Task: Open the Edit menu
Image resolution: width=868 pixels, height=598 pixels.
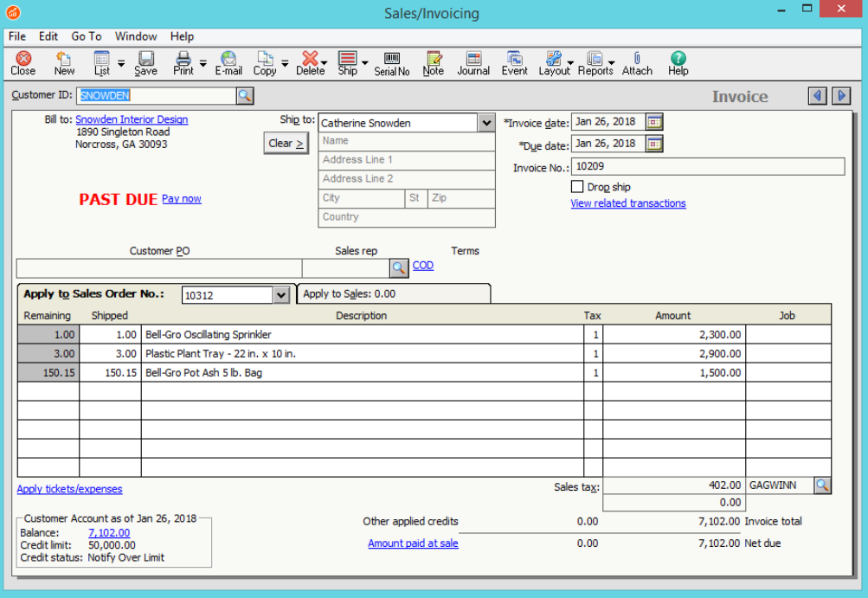Action: (x=48, y=36)
